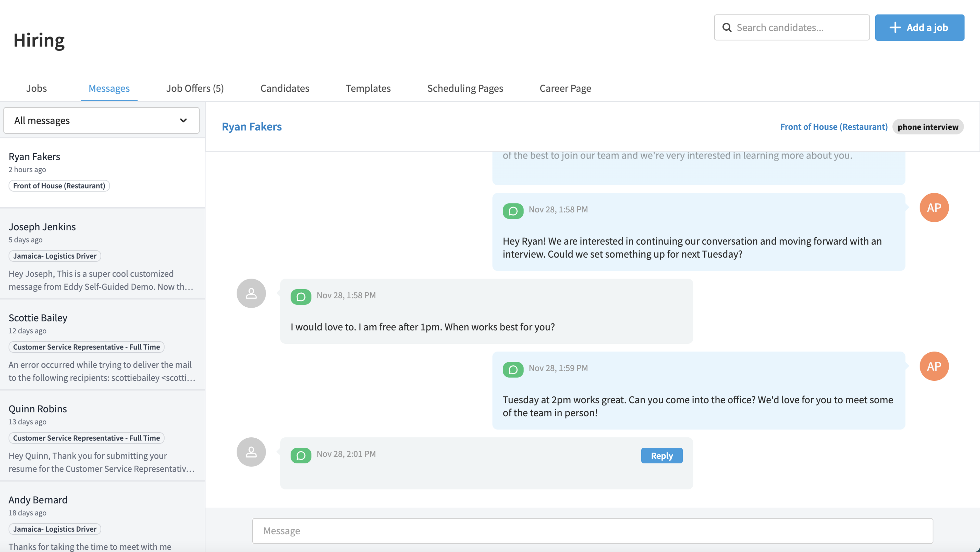Click the '2 hours ago' timestamp
Screen dimensions: 980x552
click(27, 170)
